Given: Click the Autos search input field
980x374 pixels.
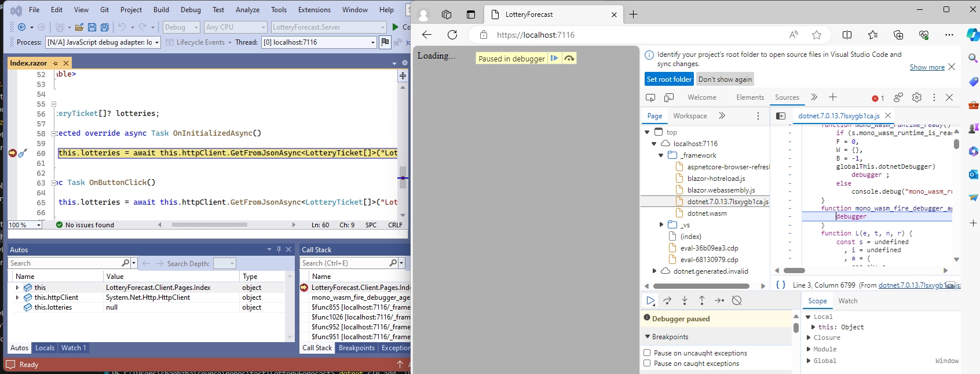Looking at the screenshot, I should [65, 263].
